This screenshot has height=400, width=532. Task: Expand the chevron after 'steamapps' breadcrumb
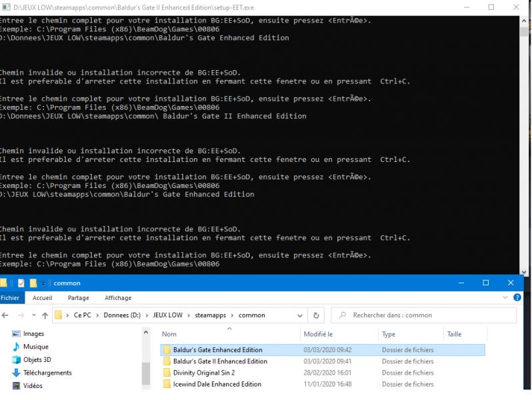pyautogui.click(x=233, y=315)
